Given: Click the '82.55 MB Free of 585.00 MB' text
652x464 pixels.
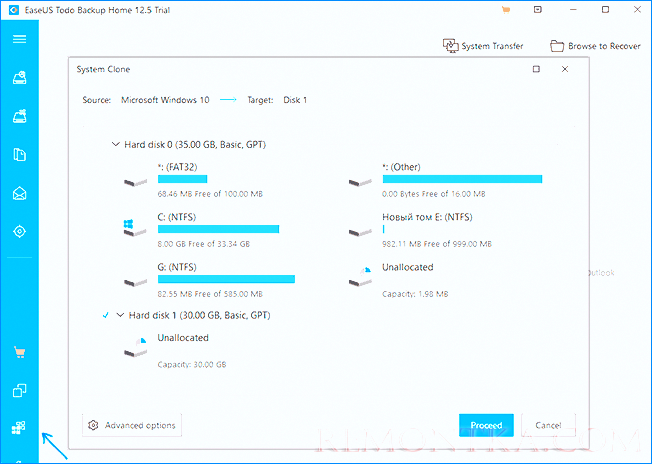Looking at the screenshot, I should tap(210, 294).
